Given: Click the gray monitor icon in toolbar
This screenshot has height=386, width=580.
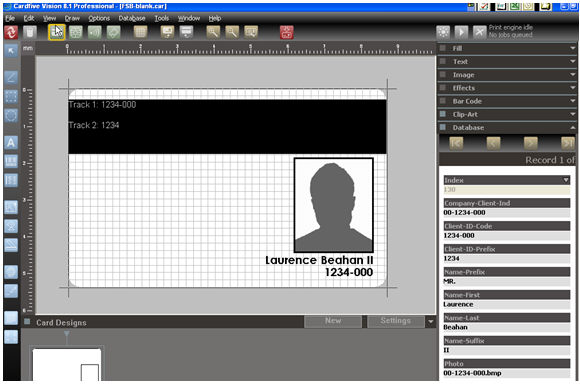Looking at the screenshot, I should (186, 33).
